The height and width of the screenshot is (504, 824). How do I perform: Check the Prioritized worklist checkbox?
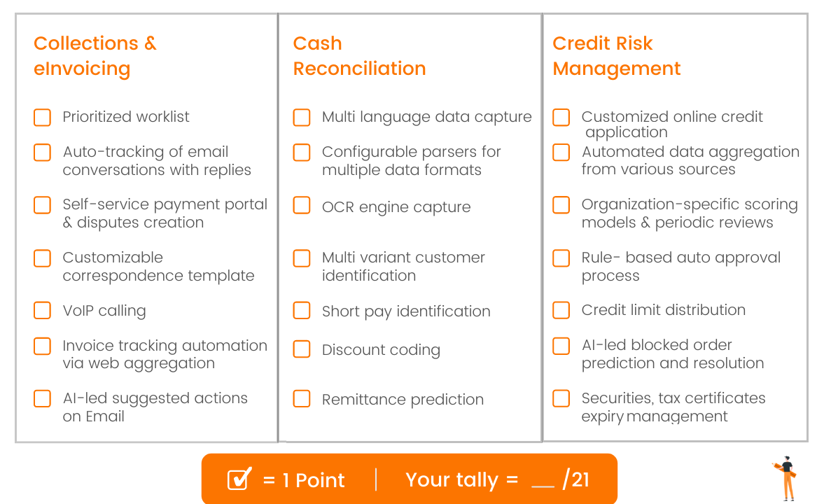click(43, 117)
